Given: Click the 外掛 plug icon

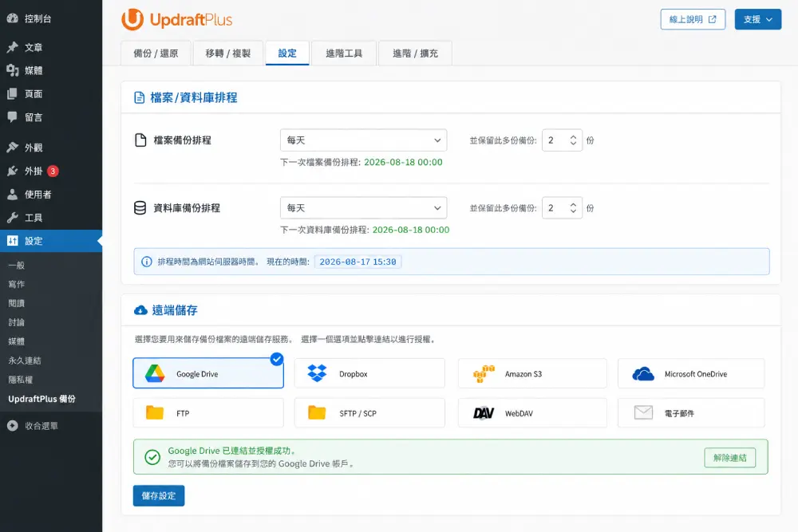Looking at the screenshot, I should [13, 171].
